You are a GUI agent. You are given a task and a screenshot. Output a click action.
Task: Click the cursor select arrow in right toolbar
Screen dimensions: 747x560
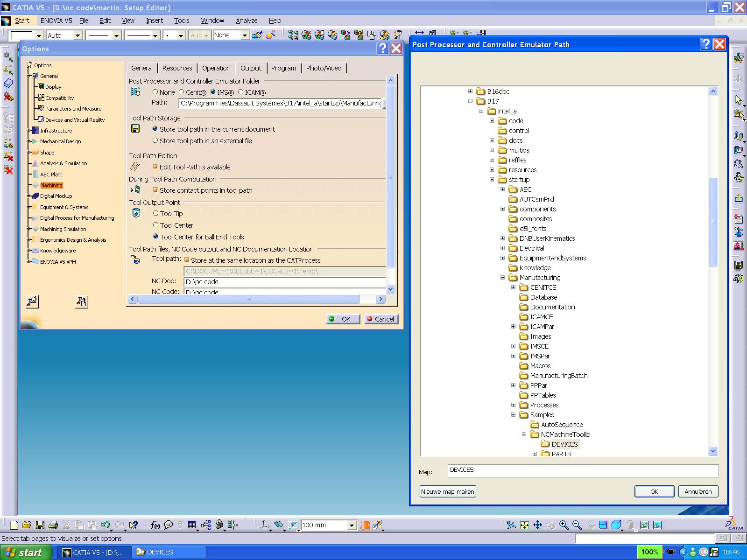(x=739, y=100)
